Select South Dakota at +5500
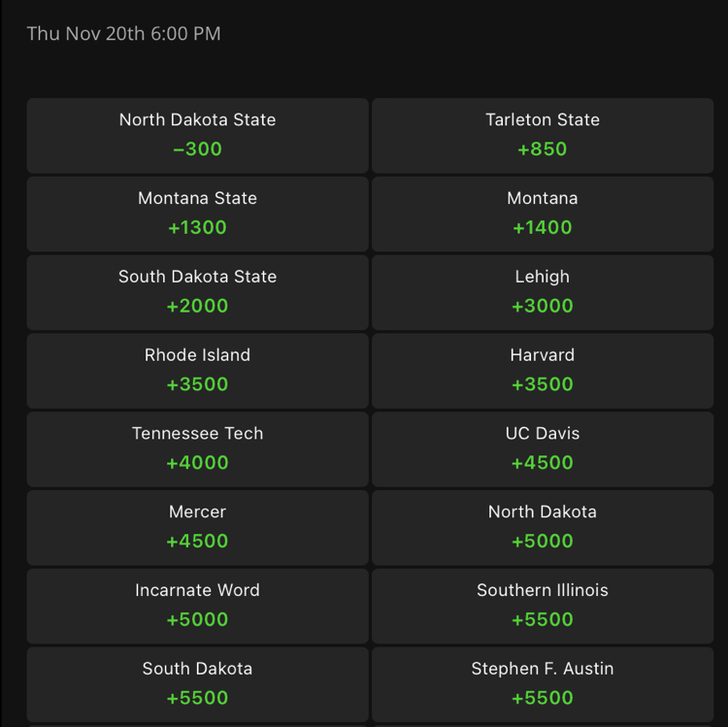 click(197, 684)
